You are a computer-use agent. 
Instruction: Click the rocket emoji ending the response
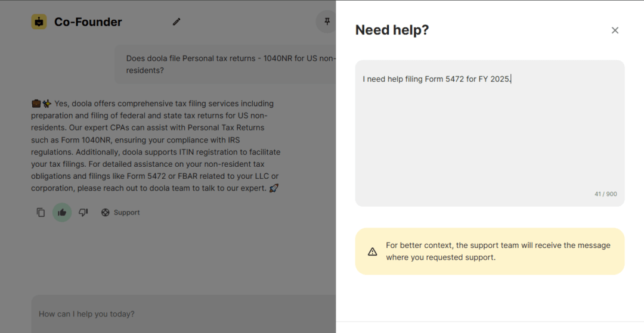pos(274,188)
